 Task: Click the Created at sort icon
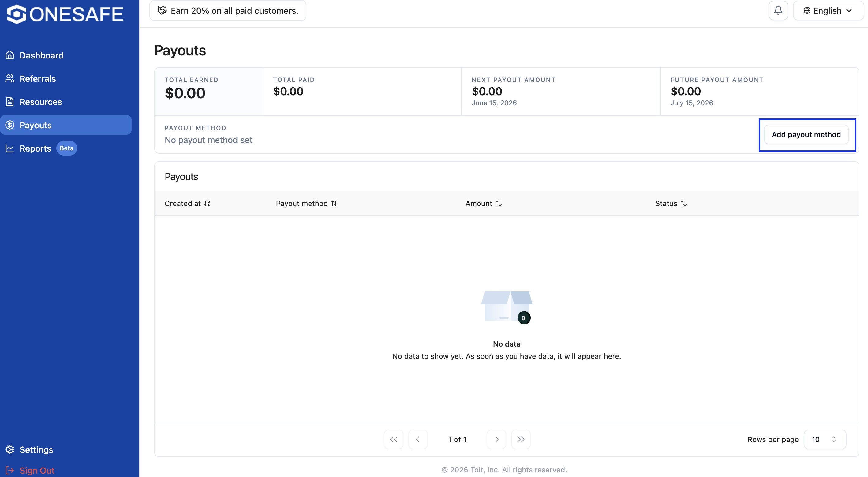pos(207,203)
